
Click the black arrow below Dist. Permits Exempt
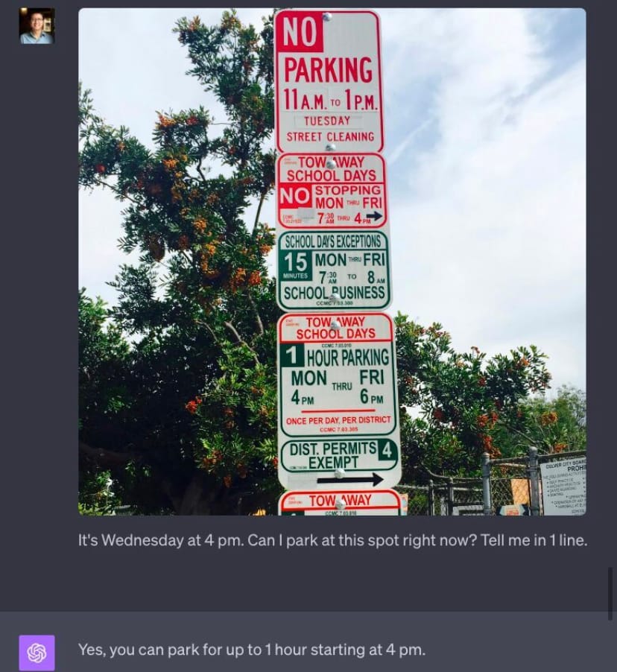click(x=350, y=479)
